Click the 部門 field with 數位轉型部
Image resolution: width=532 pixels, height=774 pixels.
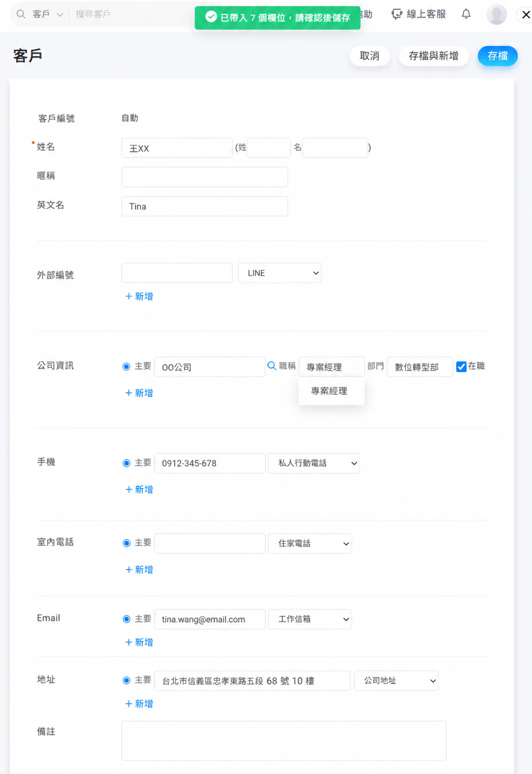click(x=420, y=367)
